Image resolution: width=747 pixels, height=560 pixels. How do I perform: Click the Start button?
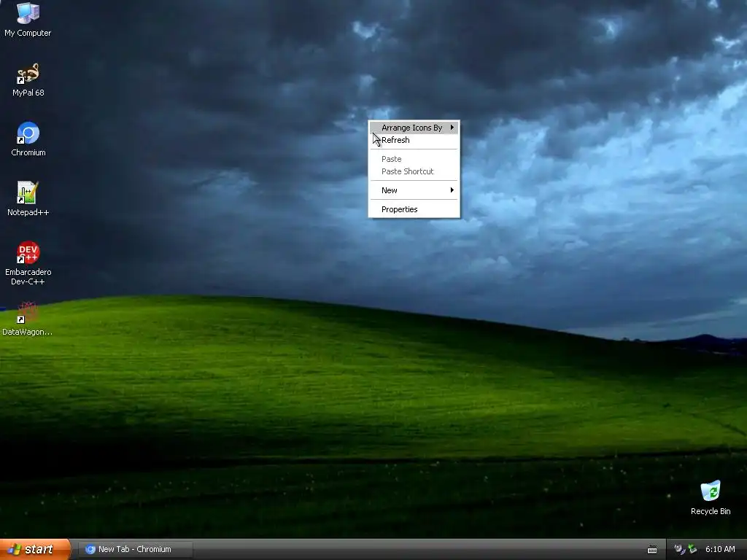point(35,550)
